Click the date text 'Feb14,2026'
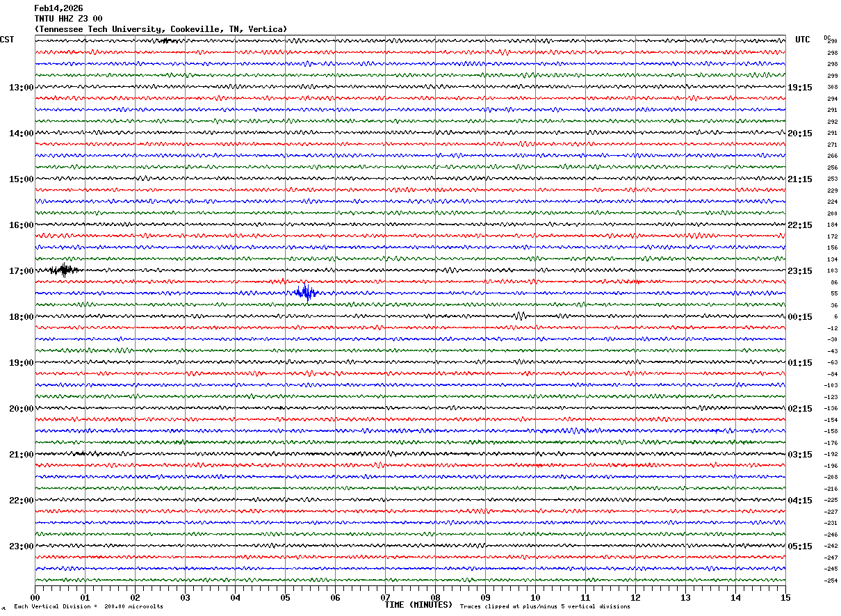The image size is (841, 616). (58, 8)
